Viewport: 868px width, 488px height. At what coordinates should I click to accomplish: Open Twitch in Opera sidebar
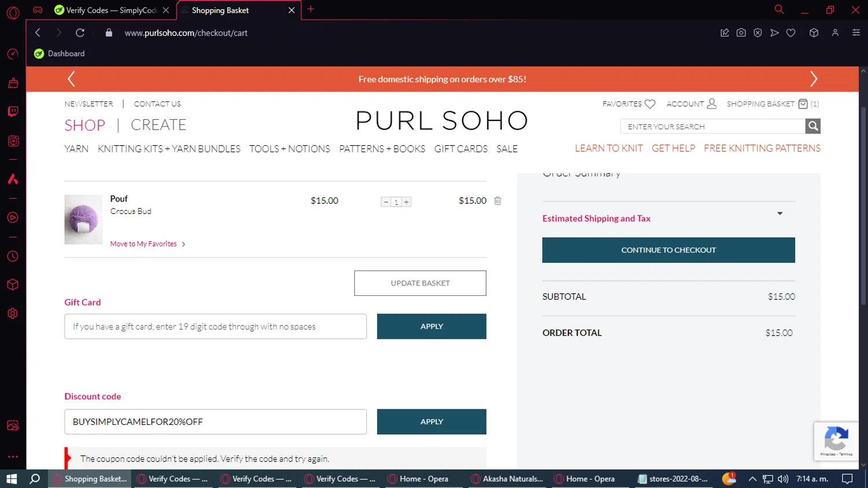tap(13, 112)
